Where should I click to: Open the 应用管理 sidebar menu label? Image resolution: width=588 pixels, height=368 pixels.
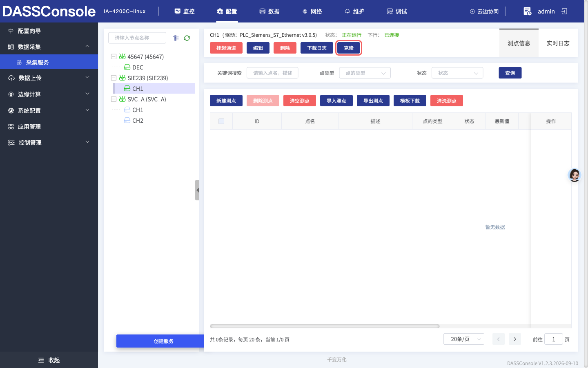point(29,127)
